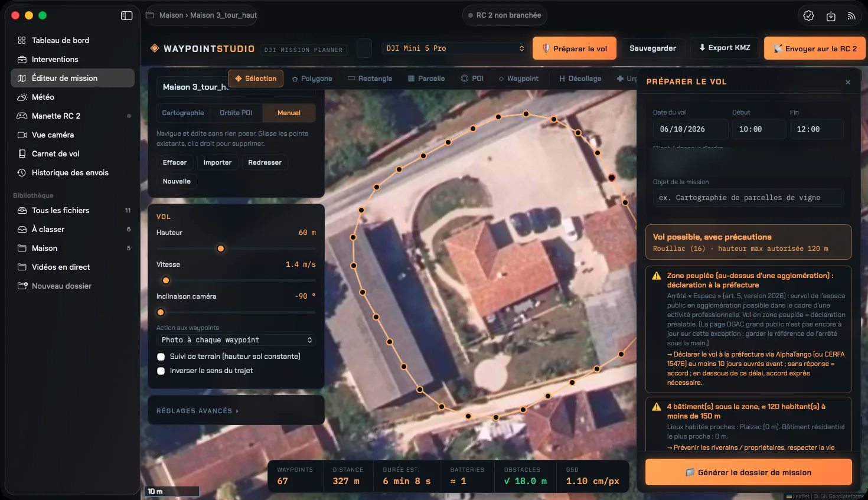Select the Parcelle tool
This screenshot has width=868, height=500.
pyautogui.click(x=426, y=79)
